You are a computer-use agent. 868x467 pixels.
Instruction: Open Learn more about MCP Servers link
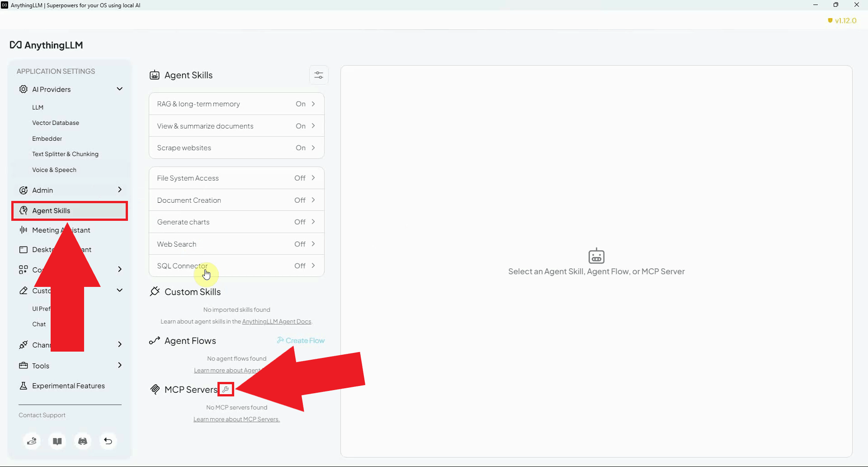(236, 419)
